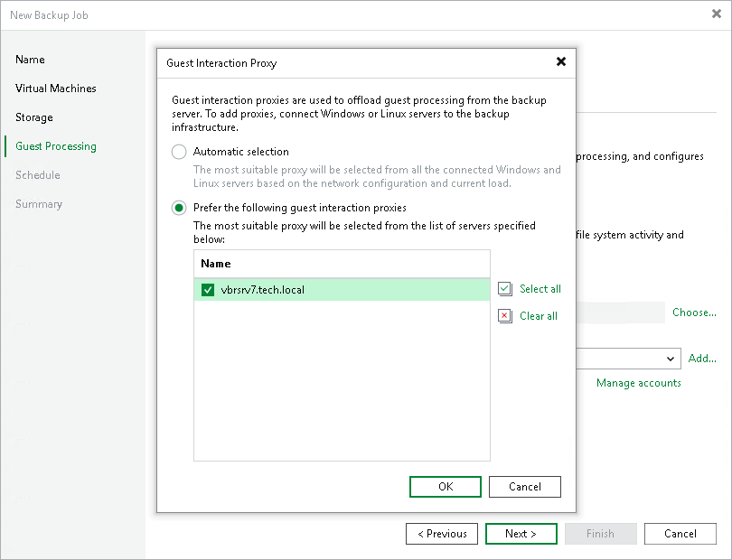This screenshot has height=560, width=732.
Task: Jump to the Summary step
Action: click(x=39, y=204)
